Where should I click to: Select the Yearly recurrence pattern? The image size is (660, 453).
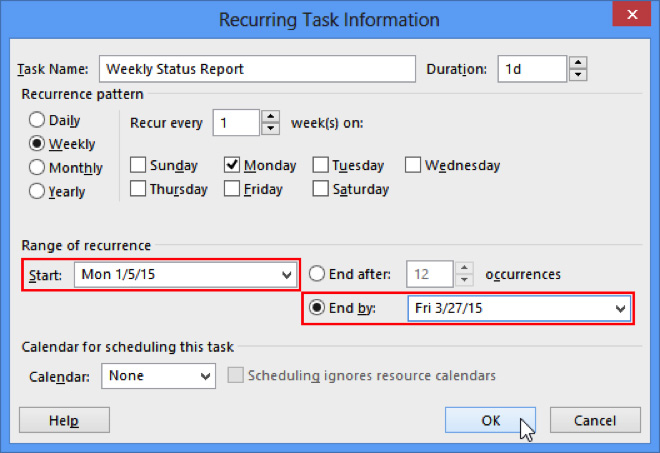pyautogui.click(x=37, y=191)
